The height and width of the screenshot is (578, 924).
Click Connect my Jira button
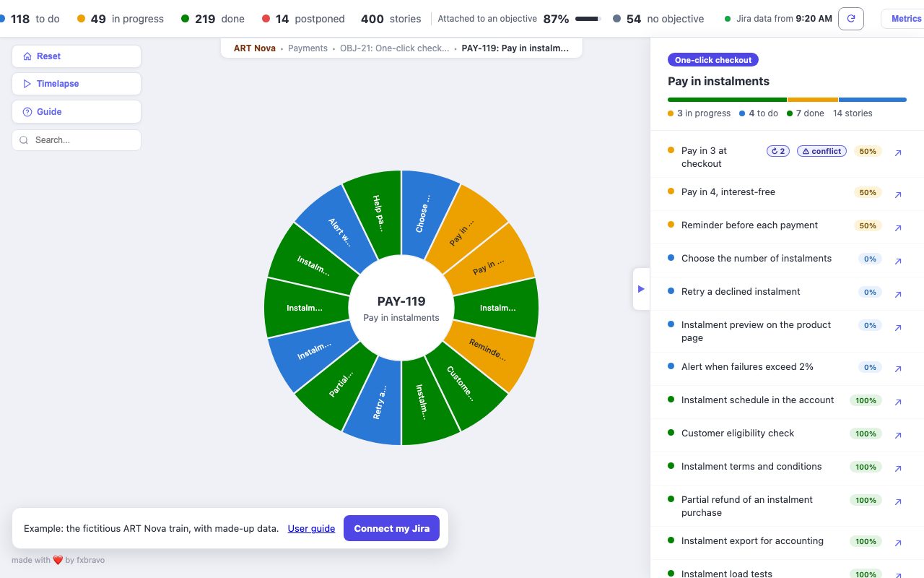pos(391,528)
